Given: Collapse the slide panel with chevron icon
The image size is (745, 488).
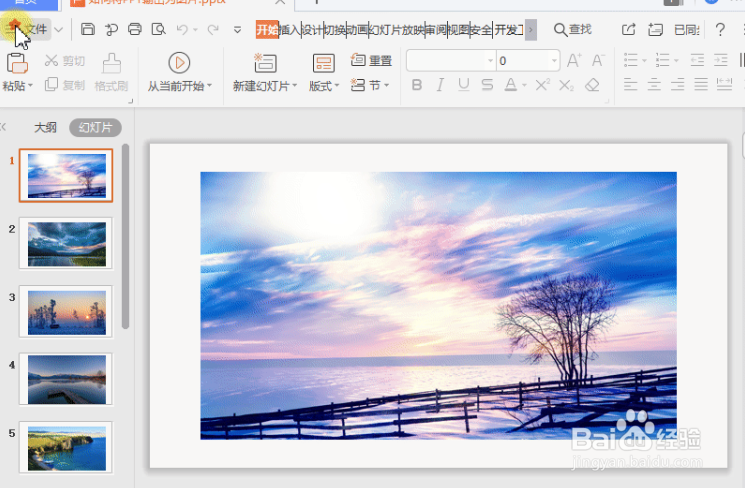Looking at the screenshot, I should point(3,127).
